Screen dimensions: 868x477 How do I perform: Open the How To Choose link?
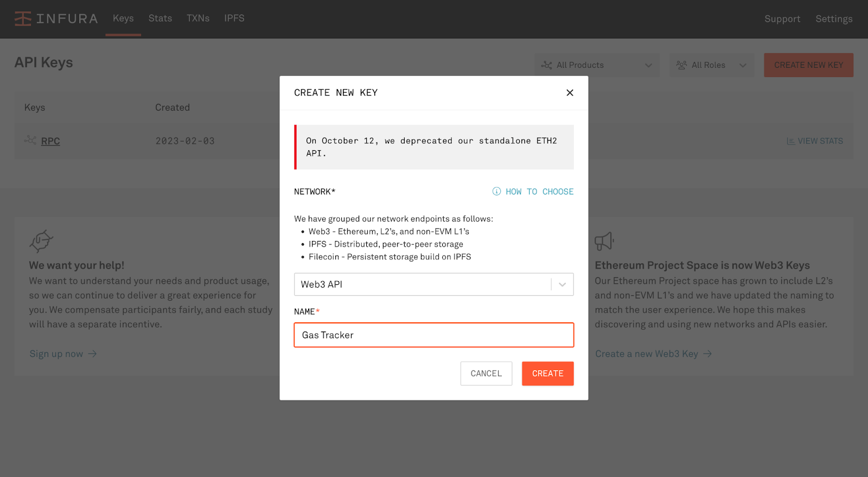point(539,192)
